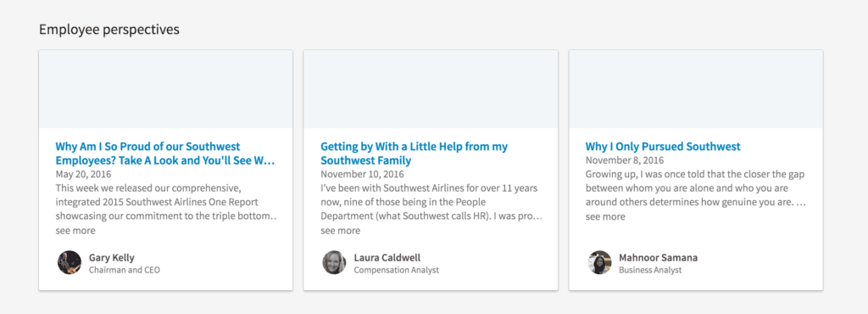Click Laura Caldwell's profile avatar
The width and height of the screenshot is (868, 314).
point(334,262)
